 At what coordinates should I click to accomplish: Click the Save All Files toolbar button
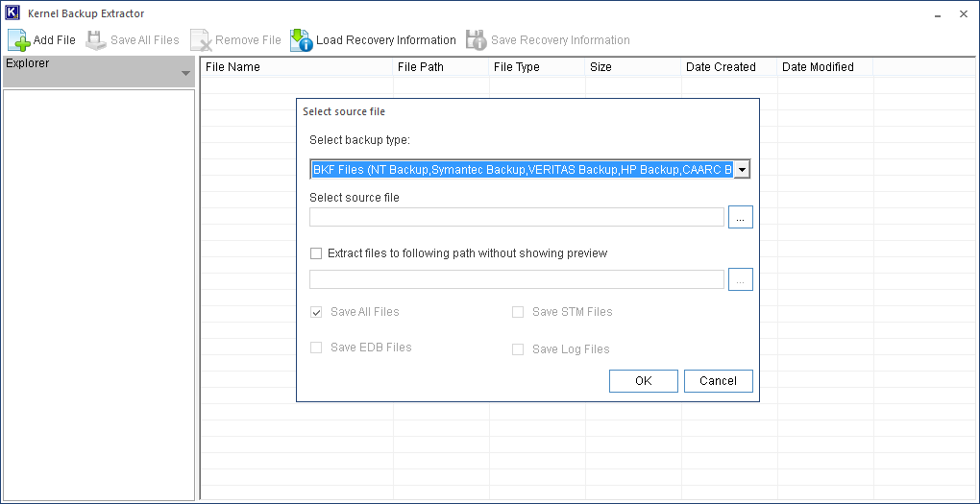[x=133, y=40]
